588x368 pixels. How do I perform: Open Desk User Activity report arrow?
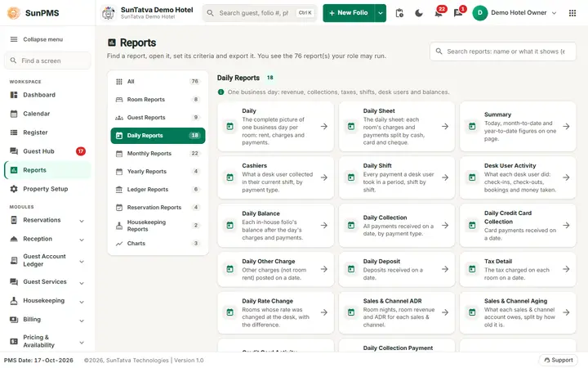point(566,177)
